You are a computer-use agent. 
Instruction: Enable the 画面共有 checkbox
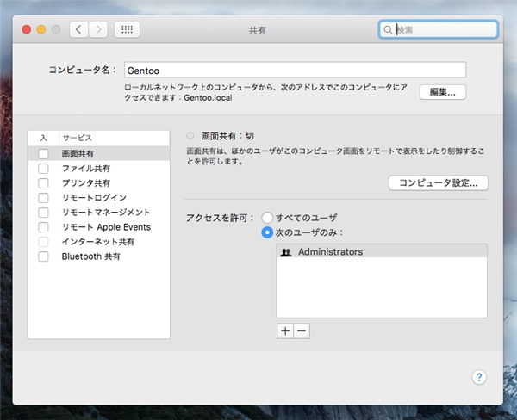pos(43,153)
